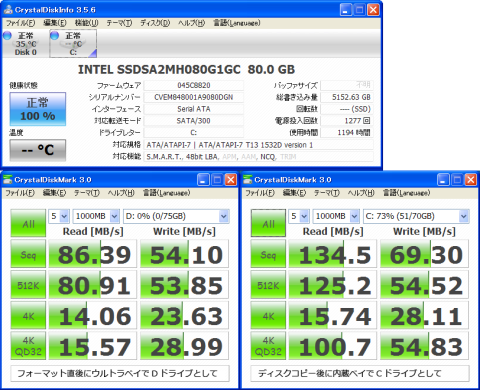Viewport: 480px width, 390px height.
Task: Click the CrystalDiskInfo title bar app icon
Action: coord(8,10)
